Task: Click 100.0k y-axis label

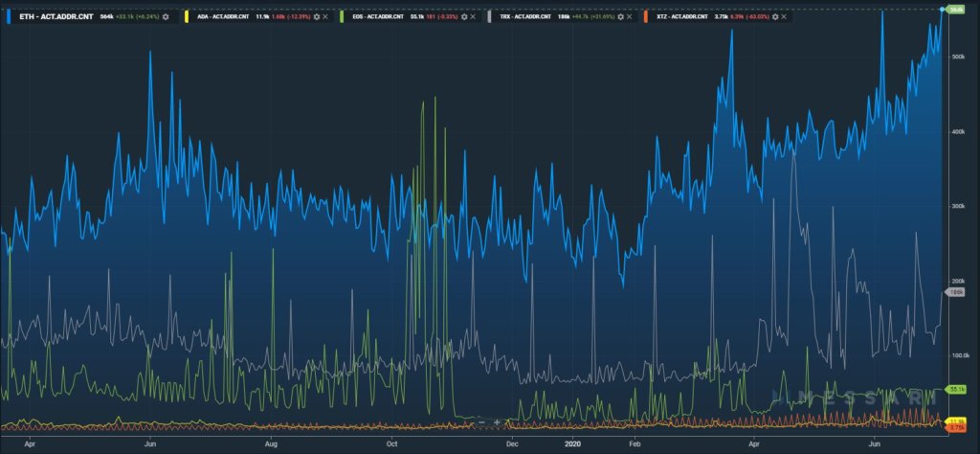Action: click(x=959, y=355)
